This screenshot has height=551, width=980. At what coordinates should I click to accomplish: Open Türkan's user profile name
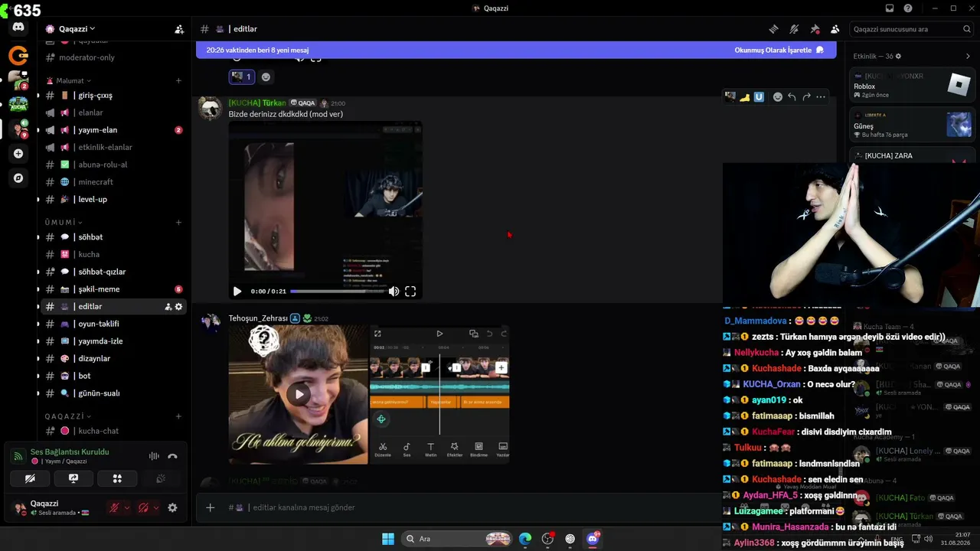click(257, 103)
